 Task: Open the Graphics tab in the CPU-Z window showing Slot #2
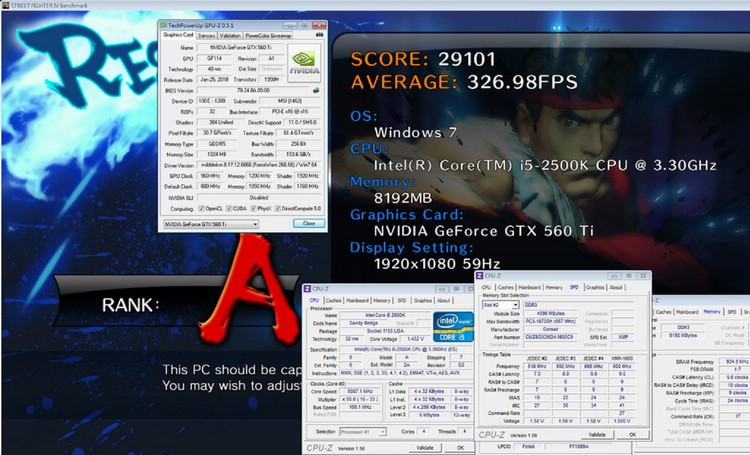[x=595, y=288]
